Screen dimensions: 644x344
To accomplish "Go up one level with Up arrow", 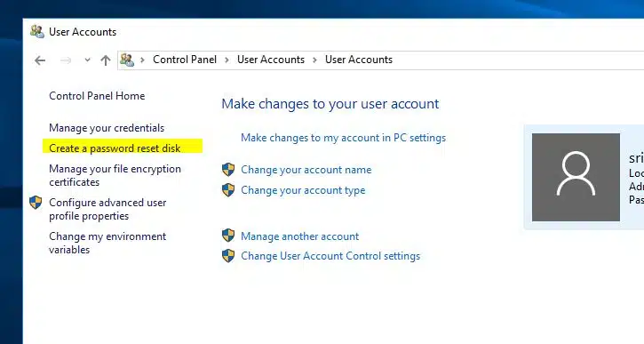I will click(106, 60).
